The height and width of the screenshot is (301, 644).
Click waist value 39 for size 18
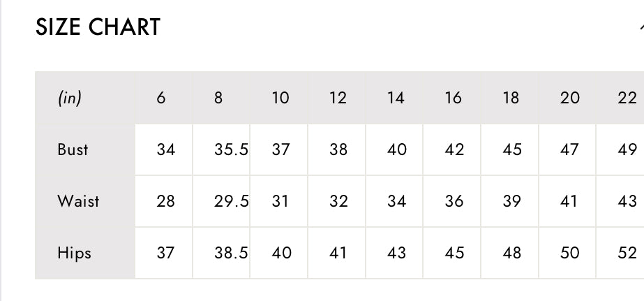[512, 201]
